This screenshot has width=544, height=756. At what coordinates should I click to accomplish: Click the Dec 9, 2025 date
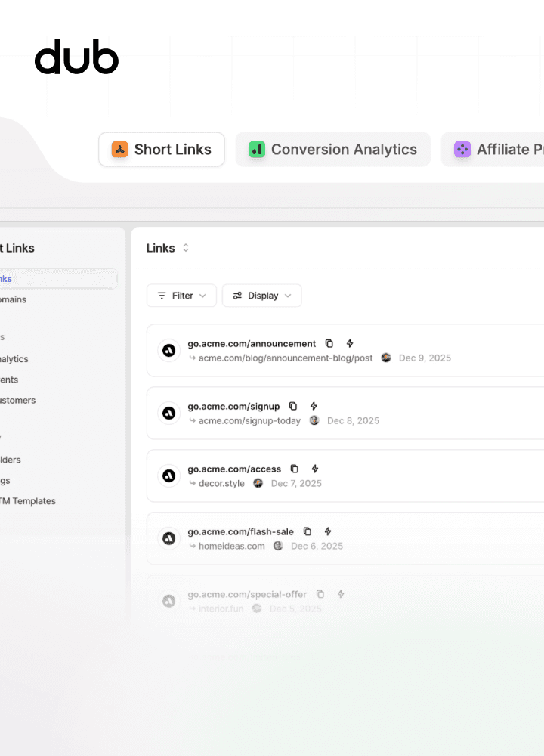point(425,358)
